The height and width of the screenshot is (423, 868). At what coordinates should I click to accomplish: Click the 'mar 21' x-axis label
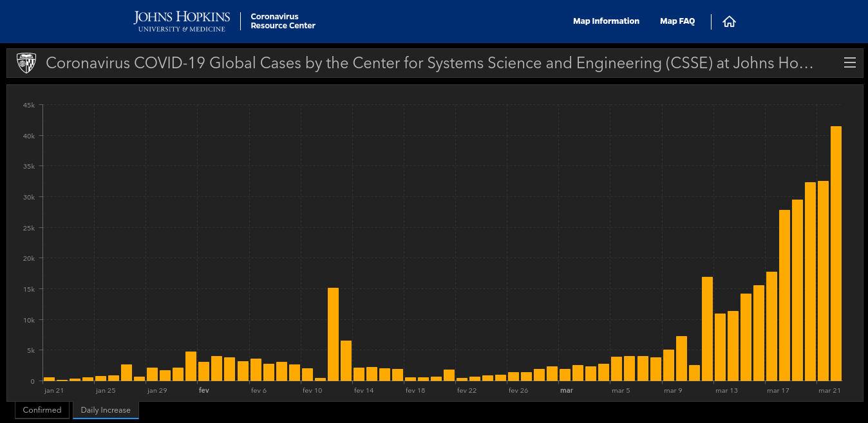click(x=829, y=390)
